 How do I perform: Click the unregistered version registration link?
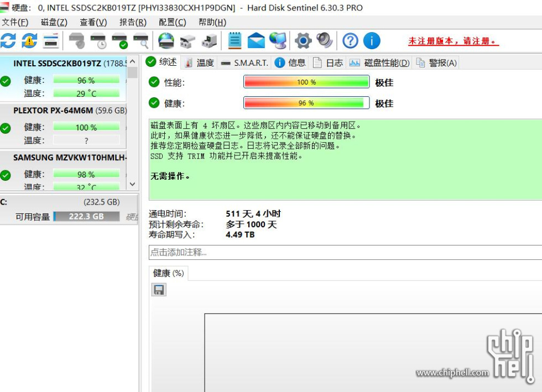click(x=453, y=41)
